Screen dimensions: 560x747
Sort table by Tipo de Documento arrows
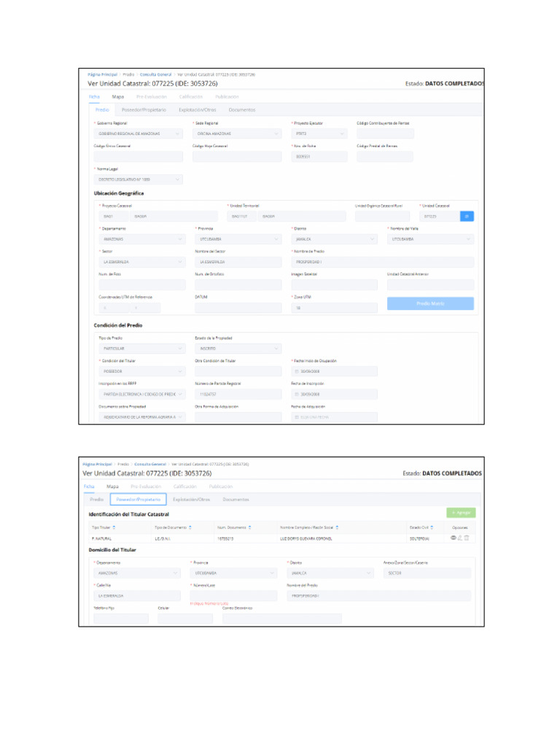click(190, 527)
